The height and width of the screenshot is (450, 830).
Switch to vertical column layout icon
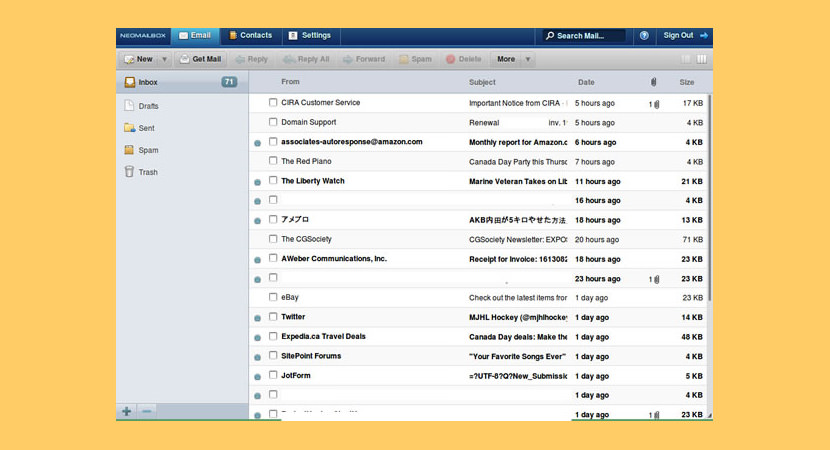pos(702,59)
